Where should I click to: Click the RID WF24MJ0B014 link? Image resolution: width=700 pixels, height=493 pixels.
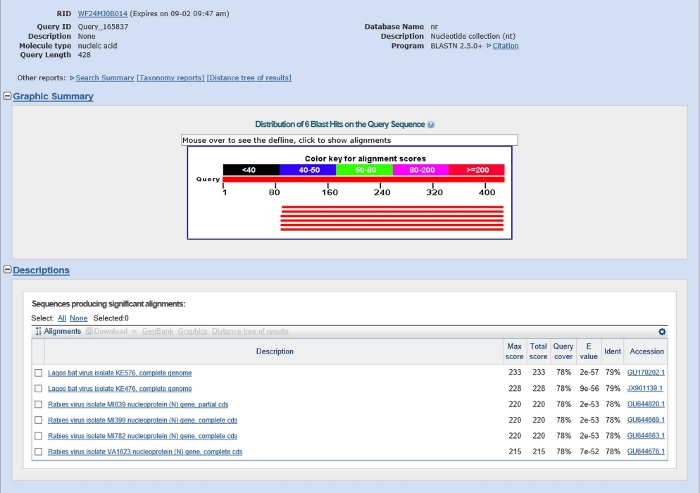(x=103, y=13)
